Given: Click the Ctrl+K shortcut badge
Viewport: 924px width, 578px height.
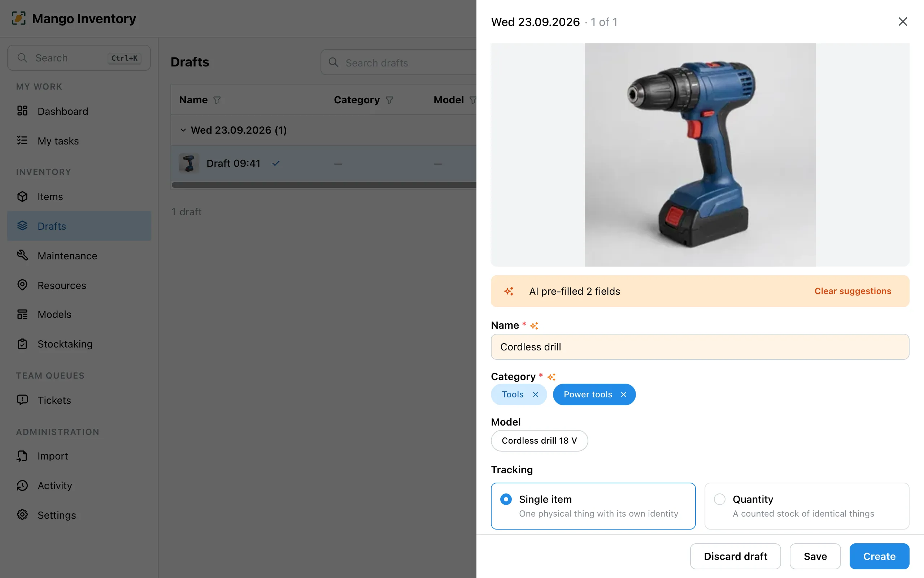Looking at the screenshot, I should (x=125, y=58).
